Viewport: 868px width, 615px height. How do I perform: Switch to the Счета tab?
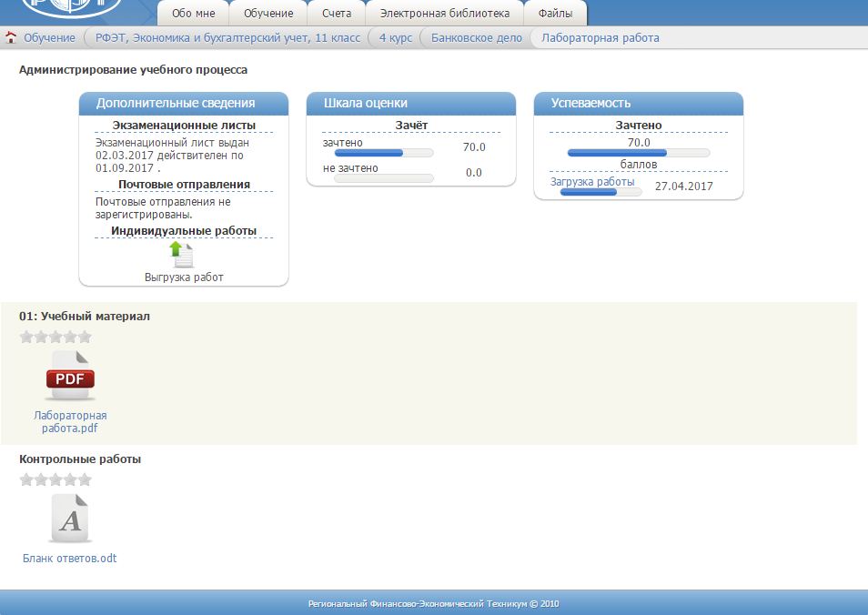click(336, 14)
